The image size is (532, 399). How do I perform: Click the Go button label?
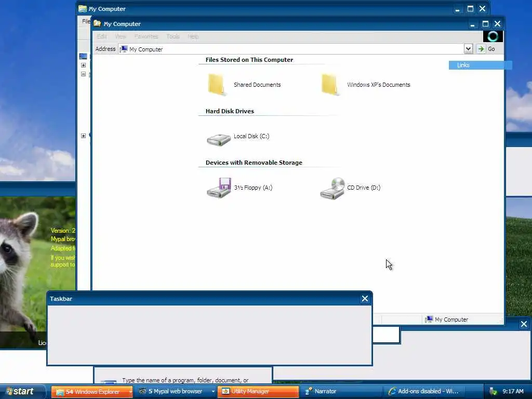point(491,49)
